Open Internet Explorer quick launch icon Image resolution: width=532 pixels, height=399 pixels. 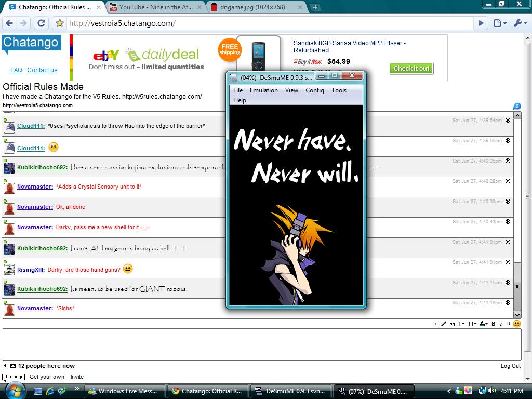point(50,391)
